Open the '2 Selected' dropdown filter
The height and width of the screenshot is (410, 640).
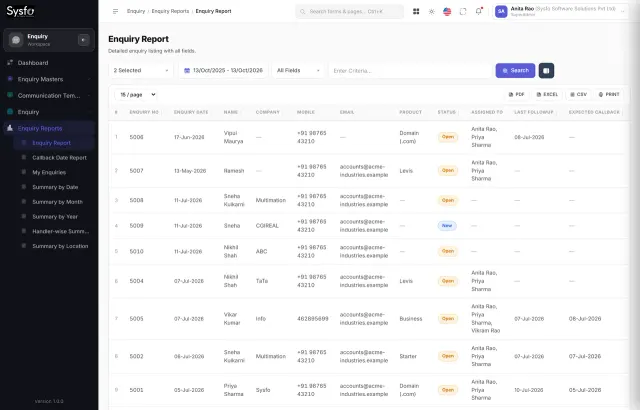click(x=141, y=71)
